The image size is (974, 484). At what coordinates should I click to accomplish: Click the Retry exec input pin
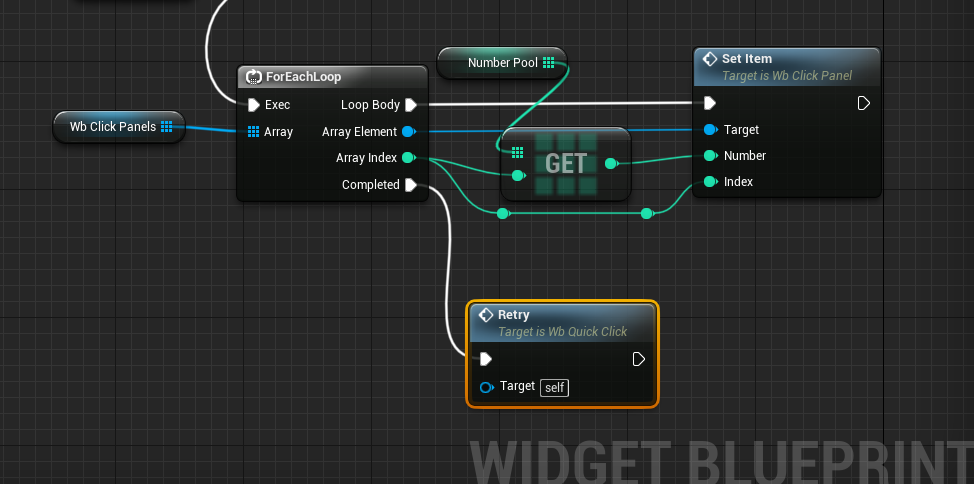coord(486,359)
